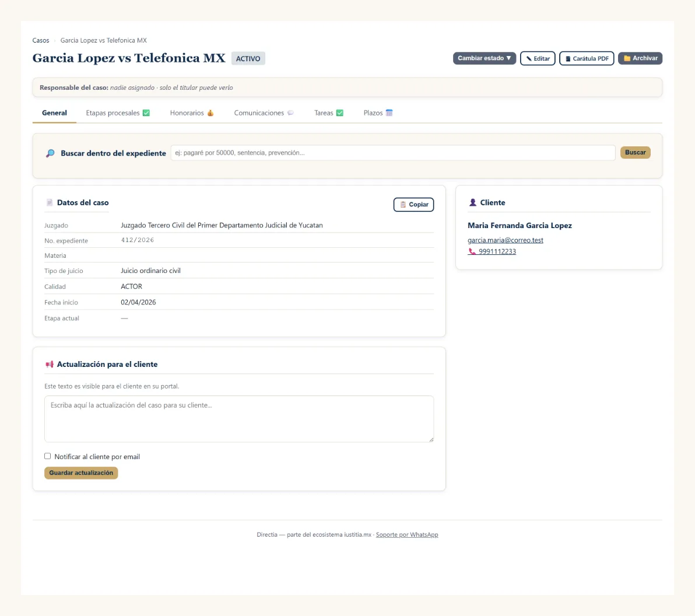Image resolution: width=695 pixels, height=616 pixels.
Task: Click the Cliente person icon
Action: tap(472, 202)
